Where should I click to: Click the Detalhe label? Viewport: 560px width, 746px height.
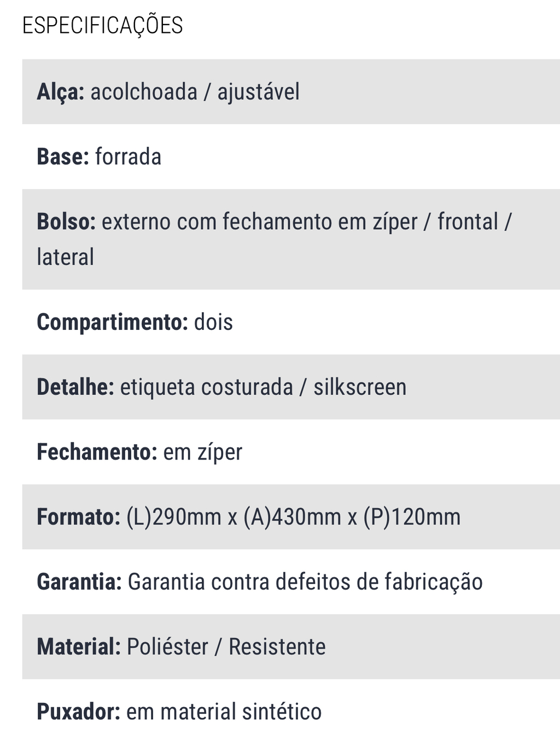(x=75, y=387)
